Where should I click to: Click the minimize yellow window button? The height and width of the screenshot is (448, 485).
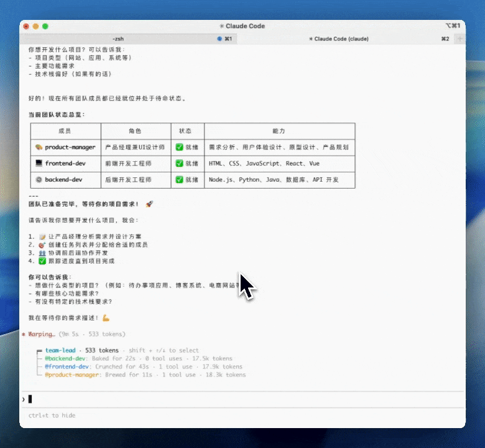click(36, 26)
